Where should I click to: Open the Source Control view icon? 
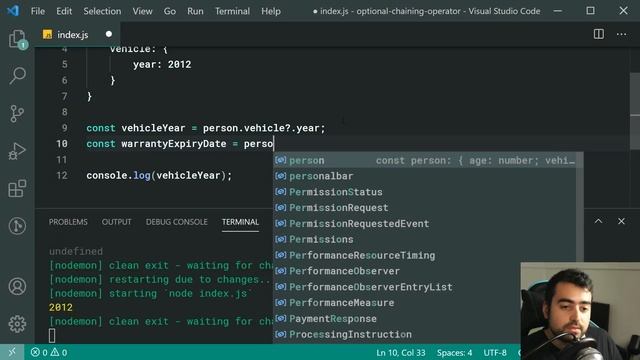click(x=17, y=113)
